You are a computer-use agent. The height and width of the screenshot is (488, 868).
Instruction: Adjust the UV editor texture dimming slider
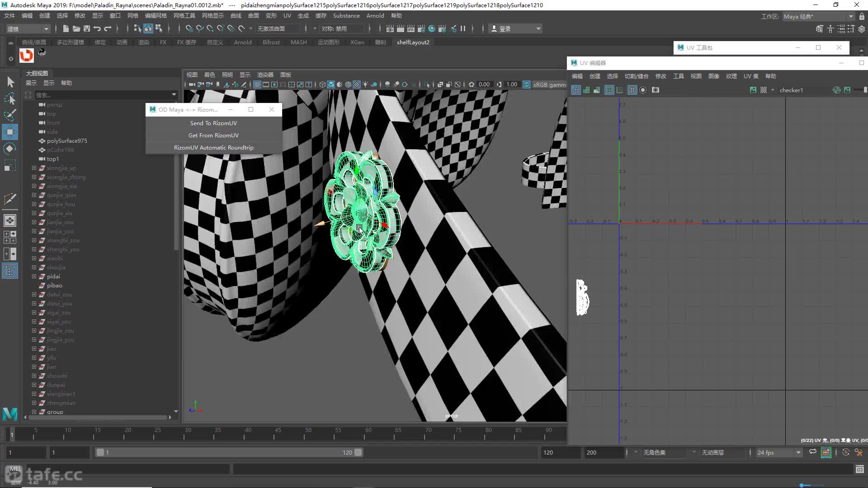(860, 90)
